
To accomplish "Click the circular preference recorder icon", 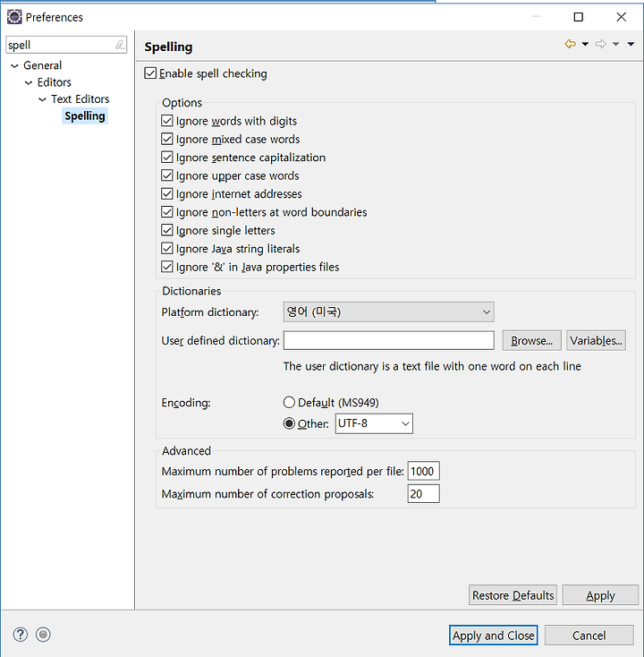I will [x=43, y=635].
